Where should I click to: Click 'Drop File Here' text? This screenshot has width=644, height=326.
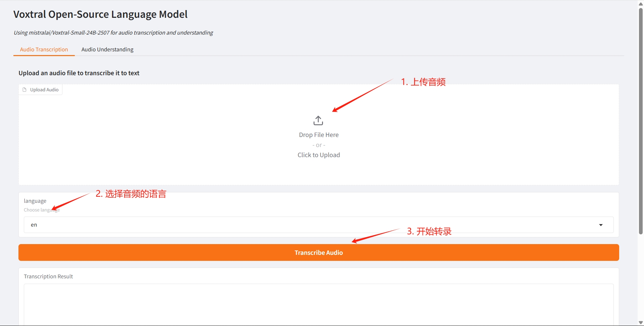(x=319, y=135)
